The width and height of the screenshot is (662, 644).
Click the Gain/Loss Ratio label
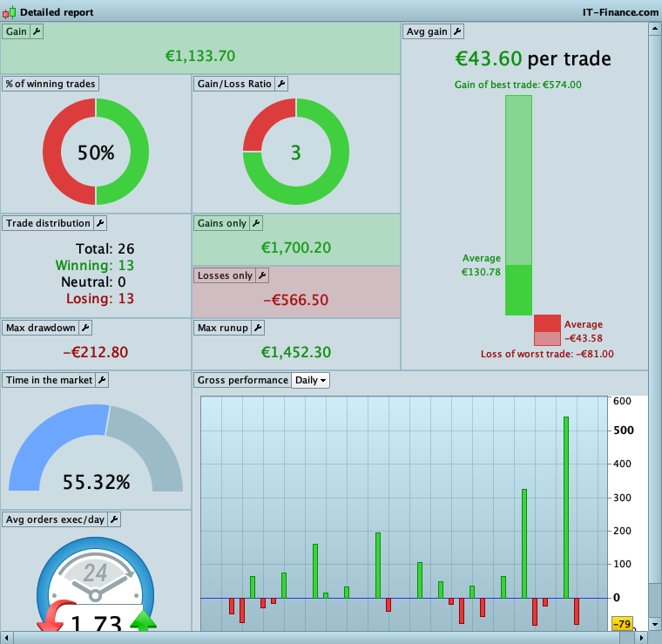234,84
